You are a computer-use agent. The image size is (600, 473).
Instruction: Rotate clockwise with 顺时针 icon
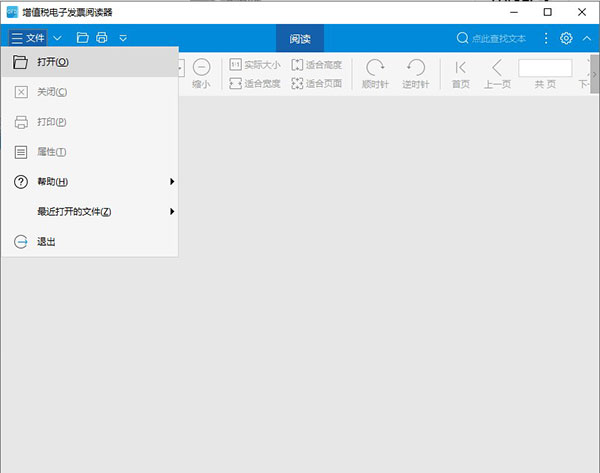pos(375,73)
